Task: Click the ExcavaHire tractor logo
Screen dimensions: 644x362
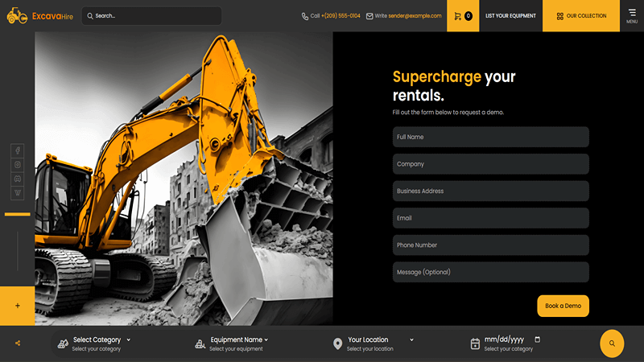Action: pyautogui.click(x=17, y=15)
